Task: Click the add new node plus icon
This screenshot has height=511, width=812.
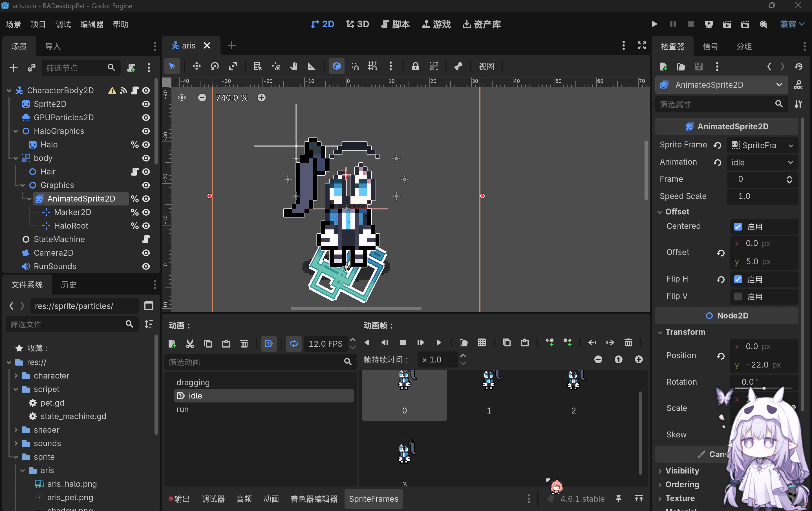Action: [x=14, y=68]
